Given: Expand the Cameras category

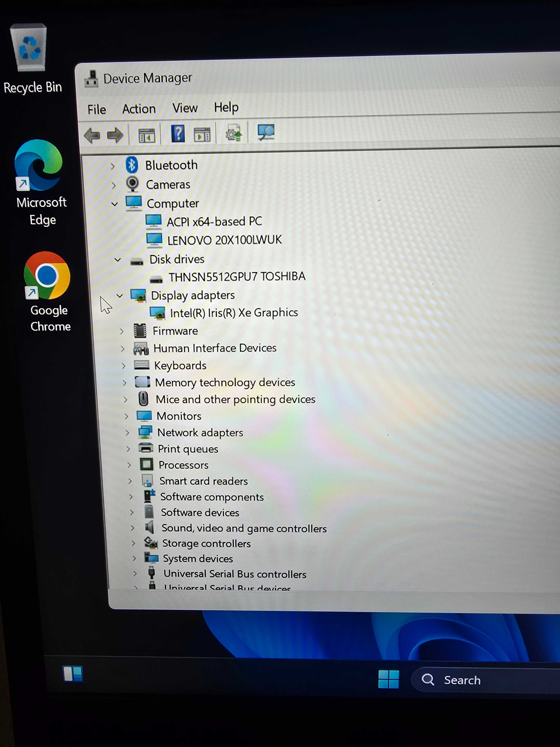Looking at the screenshot, I should [x=114, y=185].
